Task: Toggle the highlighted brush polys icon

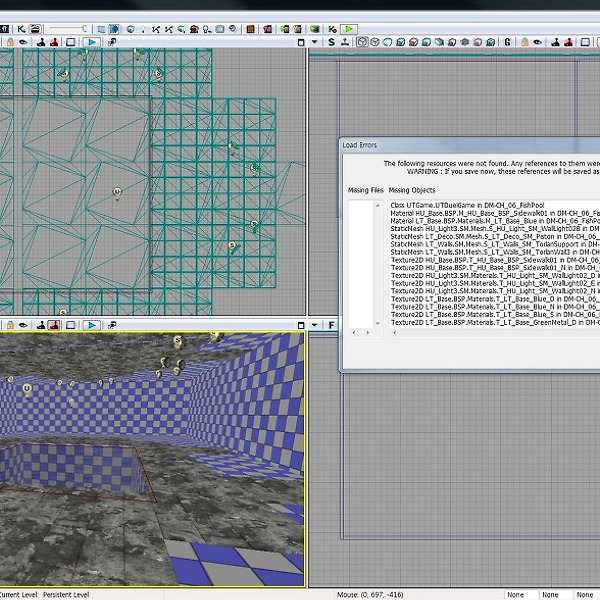Action: click(x=114, y=29)
